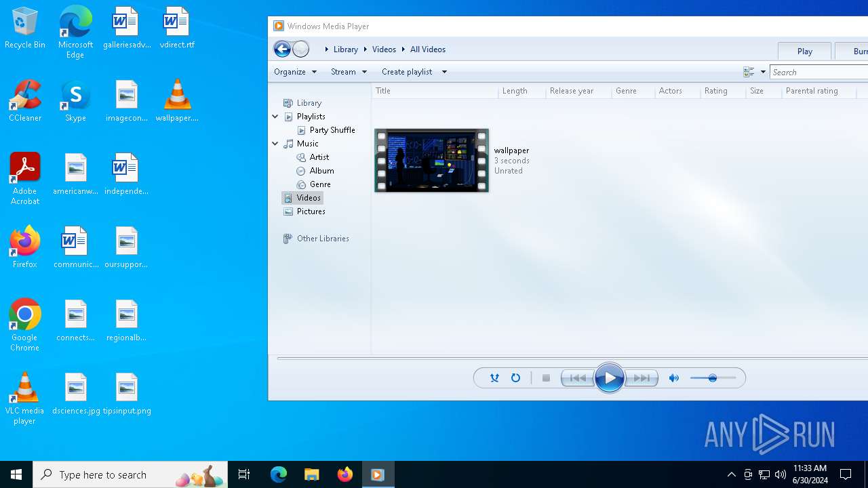
Task: Select Genre under Music
Action: pyautogui.click(x=320, y=184)
